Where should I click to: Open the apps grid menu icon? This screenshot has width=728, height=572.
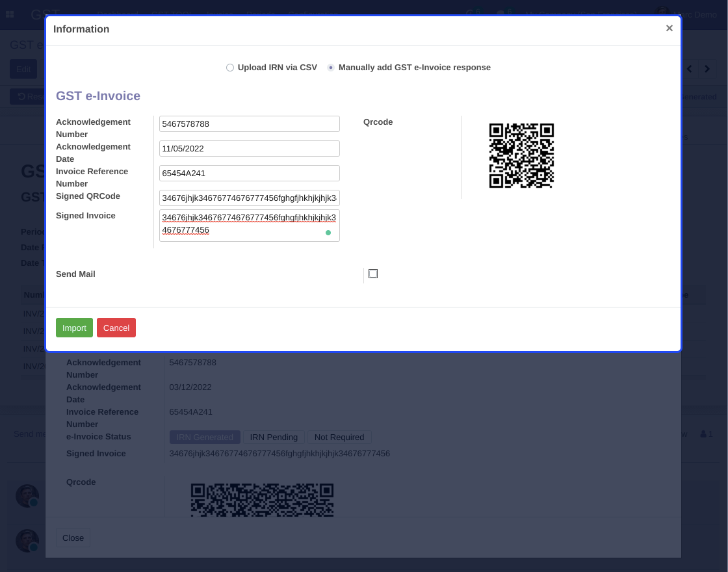[10, 14]
